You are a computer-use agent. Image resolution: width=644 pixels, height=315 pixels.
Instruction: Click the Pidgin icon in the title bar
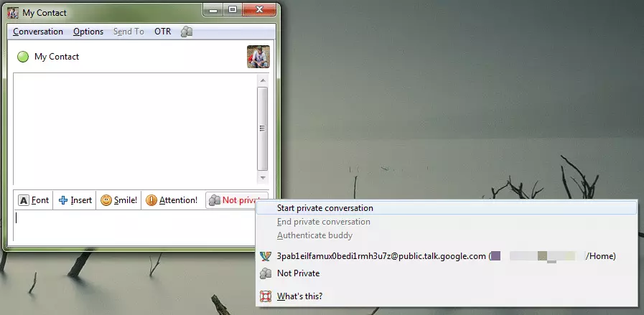click(x=13, y=12)
